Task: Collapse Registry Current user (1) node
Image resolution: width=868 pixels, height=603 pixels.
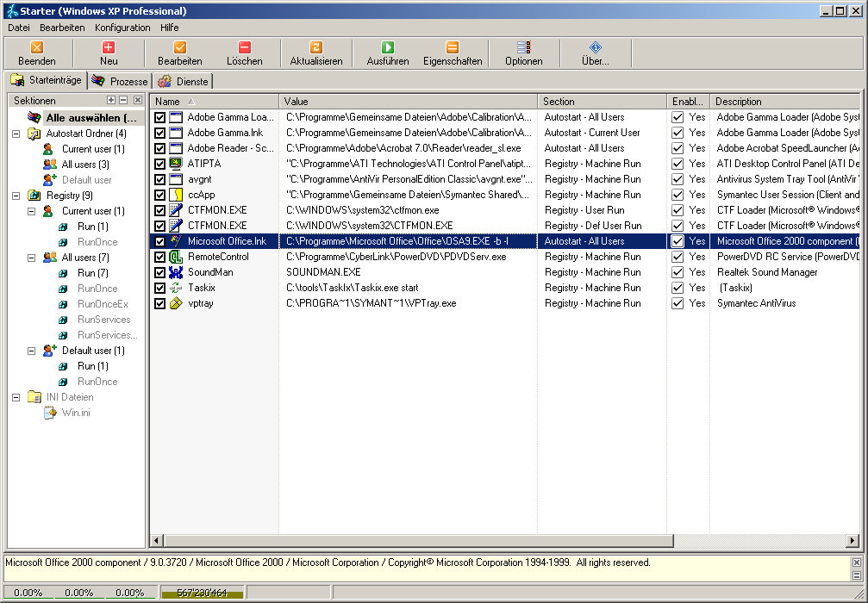Action: (32, 211)
